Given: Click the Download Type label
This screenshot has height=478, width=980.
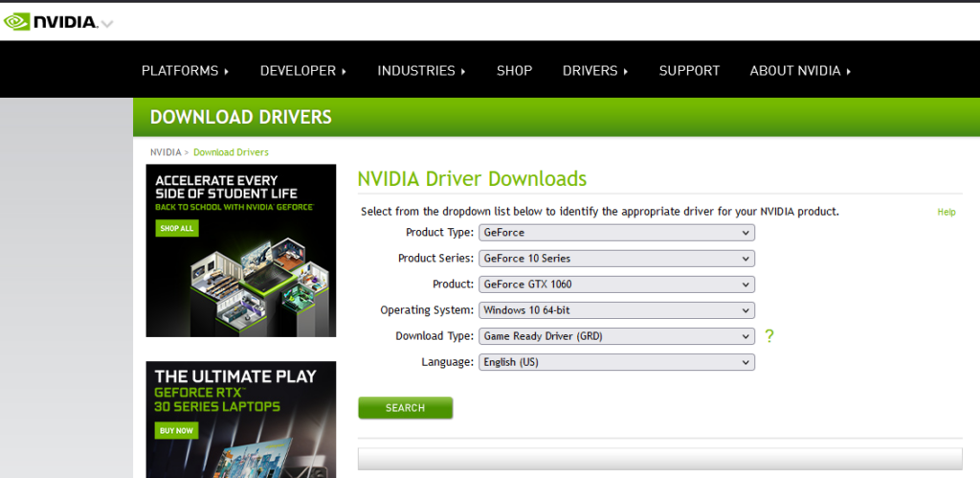Looking at the screenshot, I should pos(435,336).
